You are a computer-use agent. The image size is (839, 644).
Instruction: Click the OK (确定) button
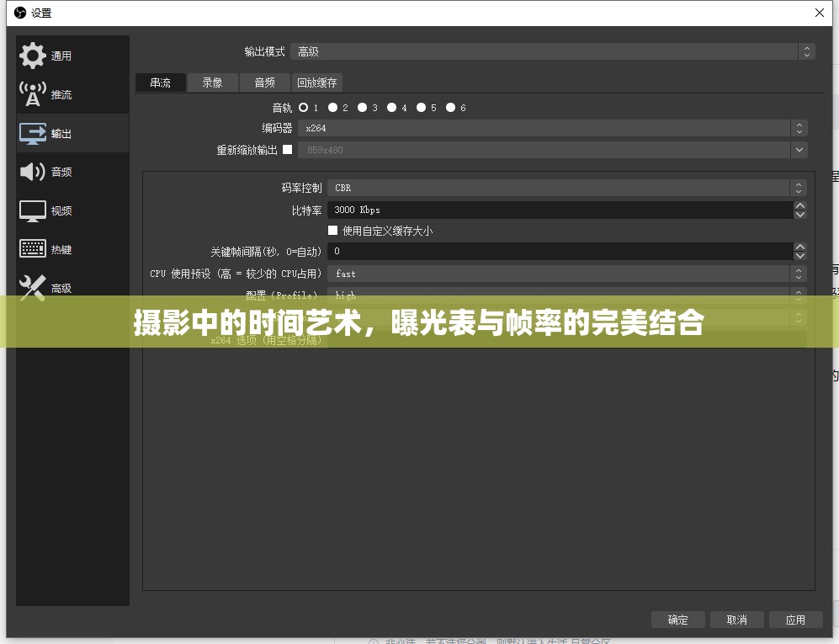tap(678, 620)
